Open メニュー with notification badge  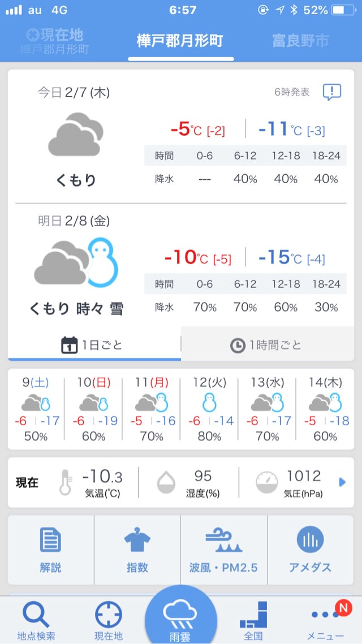(x=326, y=619)
